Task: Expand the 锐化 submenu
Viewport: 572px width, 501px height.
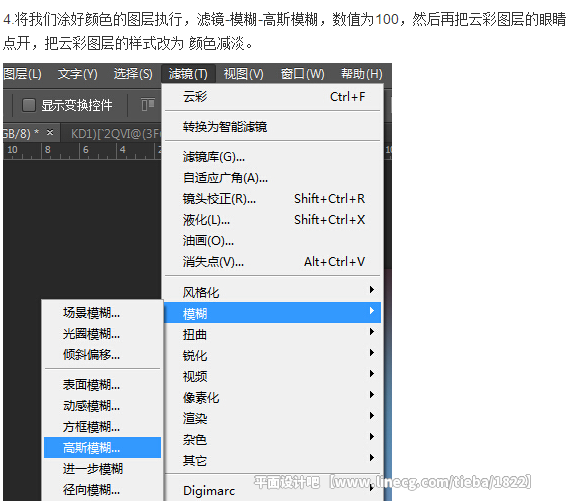Action: click(x=273, y=355)
